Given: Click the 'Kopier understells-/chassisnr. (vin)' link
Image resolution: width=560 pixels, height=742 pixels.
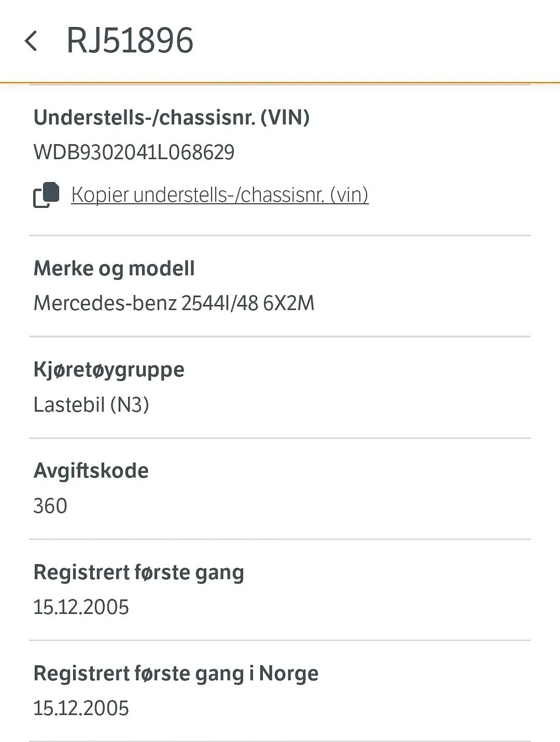Looking at the screenshot, I should pos(220,195).
